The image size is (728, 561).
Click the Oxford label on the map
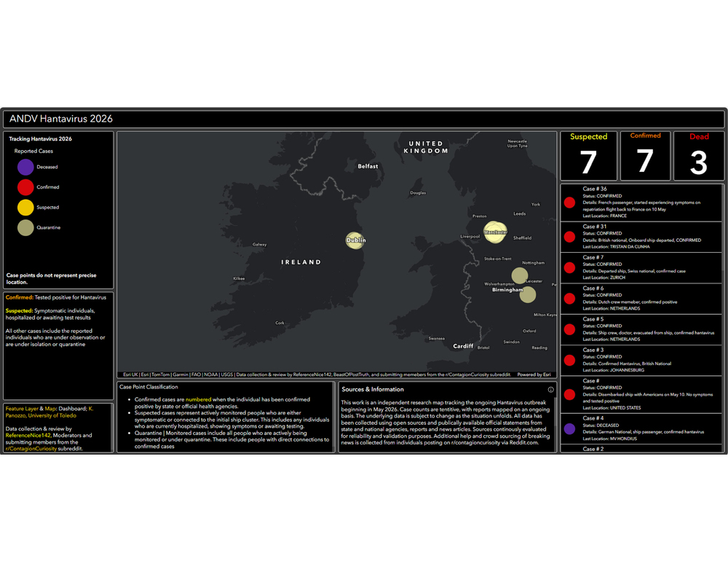pyautogui.click(x=529, y=331)
